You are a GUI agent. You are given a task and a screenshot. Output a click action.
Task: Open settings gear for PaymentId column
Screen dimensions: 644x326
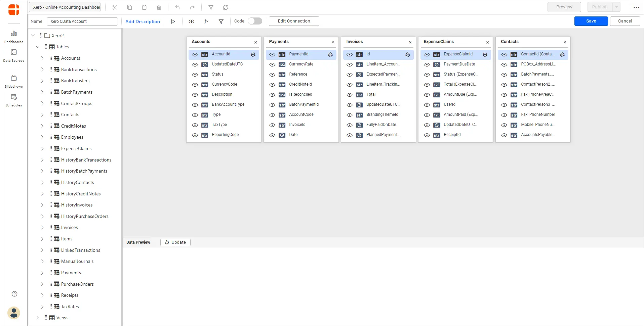coord(330,54)
